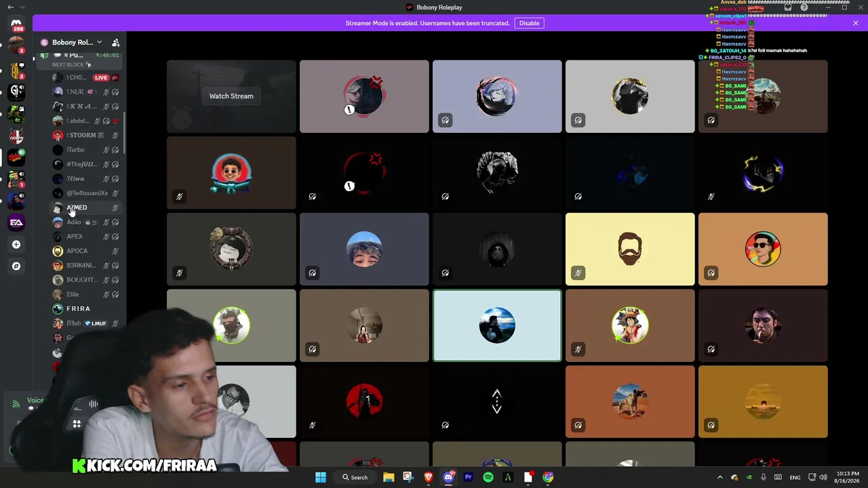
Task: Click Watch Stream button
Action: (231, 96)
